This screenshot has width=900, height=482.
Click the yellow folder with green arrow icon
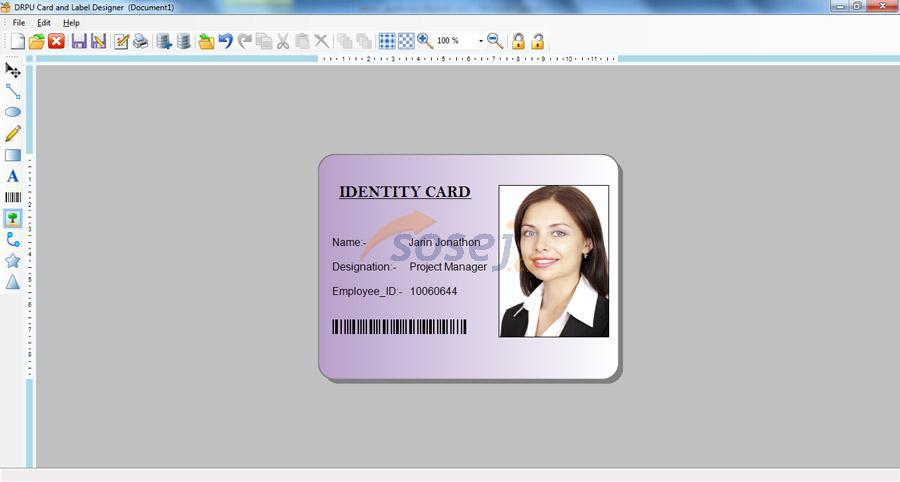(206, 41)
